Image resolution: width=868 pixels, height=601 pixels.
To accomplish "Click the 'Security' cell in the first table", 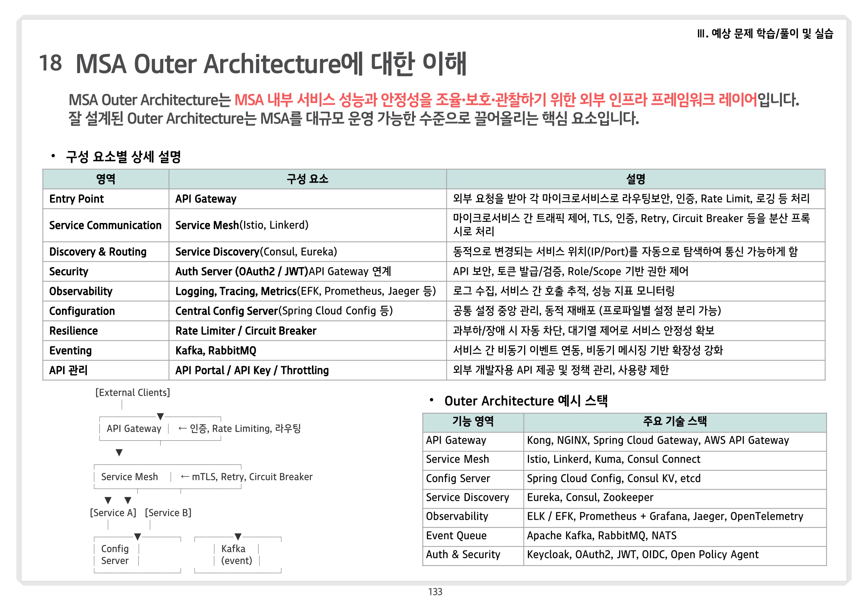I will point(105,272).
